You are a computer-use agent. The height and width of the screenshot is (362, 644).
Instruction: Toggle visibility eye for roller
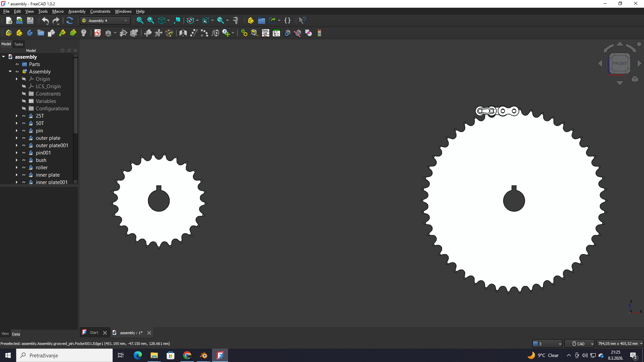click(x=24, y=168)
